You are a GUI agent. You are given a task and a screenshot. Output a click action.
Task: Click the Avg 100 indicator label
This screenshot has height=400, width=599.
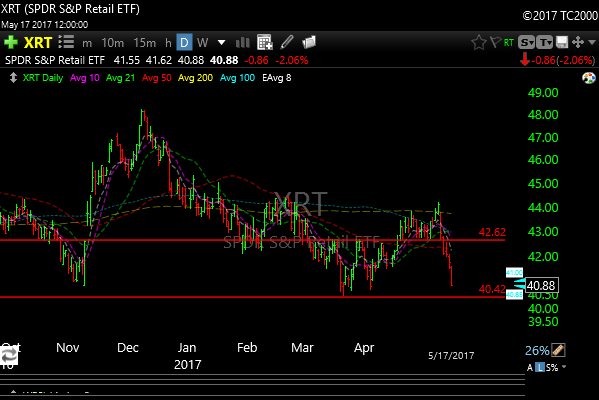[237, 78]
